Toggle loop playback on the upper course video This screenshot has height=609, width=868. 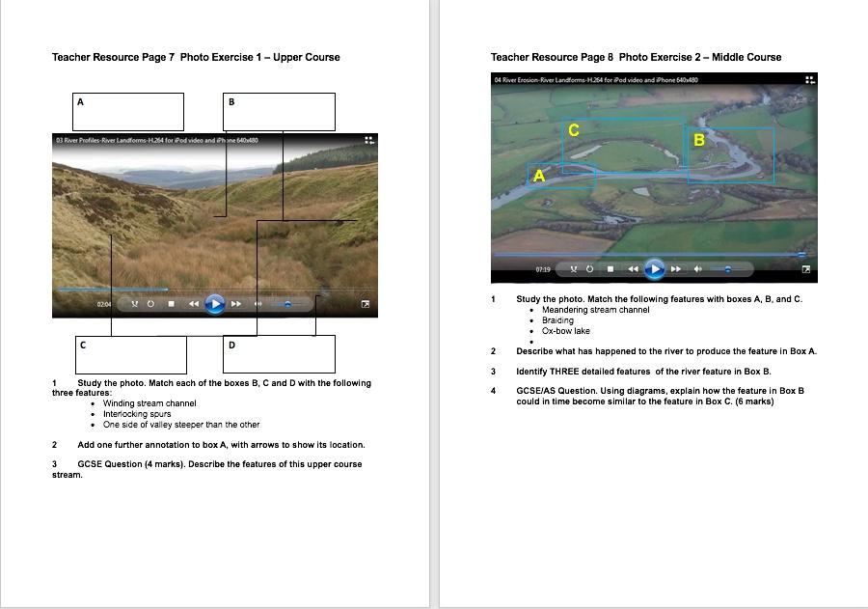click(x=149, y=303)
